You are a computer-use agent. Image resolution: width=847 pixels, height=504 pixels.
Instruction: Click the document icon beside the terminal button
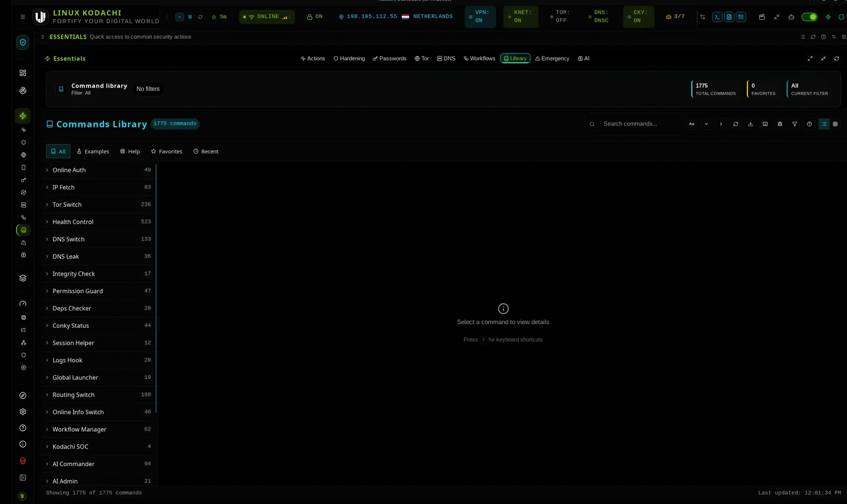point(729,17)
